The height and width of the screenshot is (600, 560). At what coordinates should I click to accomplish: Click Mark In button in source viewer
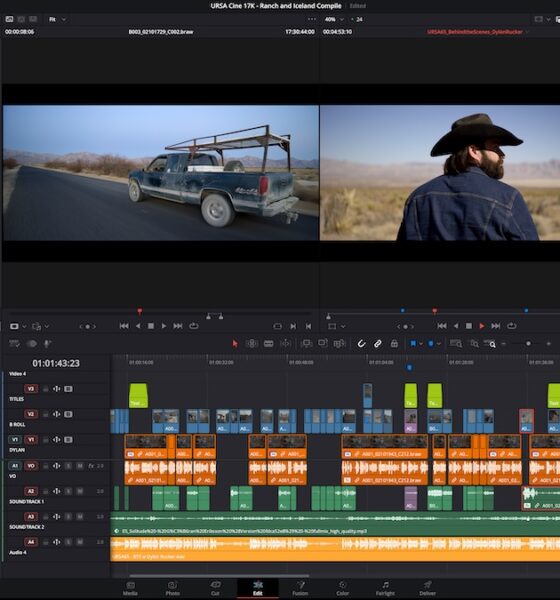click(x=293, y=326)
